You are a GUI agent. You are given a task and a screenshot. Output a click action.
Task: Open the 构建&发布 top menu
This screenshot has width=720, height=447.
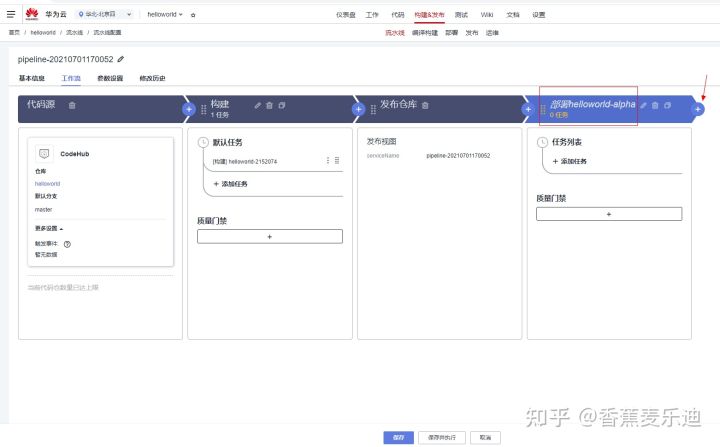pos(429,15)
